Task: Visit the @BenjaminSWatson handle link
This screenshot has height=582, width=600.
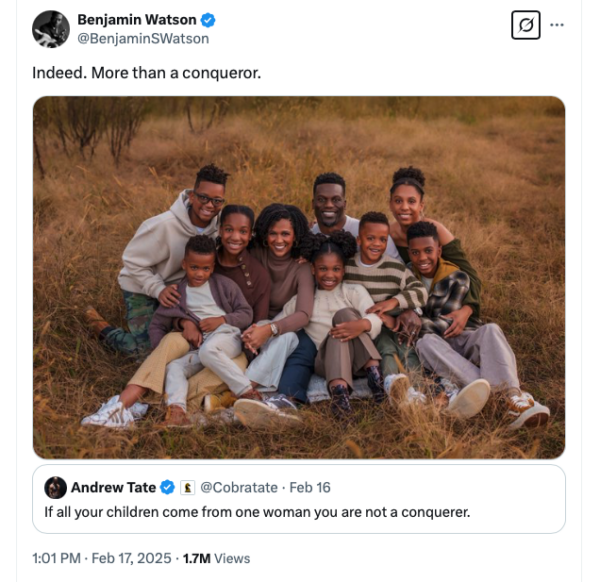Action: pos(143,38)
